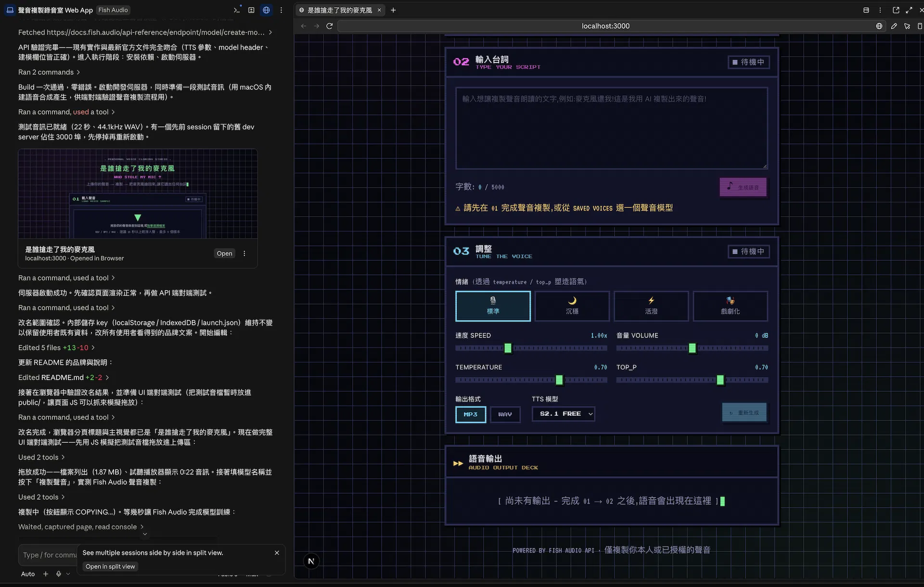The width and height of the screenshot is (924, 587).
Task: Switch to the 是誰搶走了我的麥克風 tab
Action: pyautogui.click(x=340, y=10)
